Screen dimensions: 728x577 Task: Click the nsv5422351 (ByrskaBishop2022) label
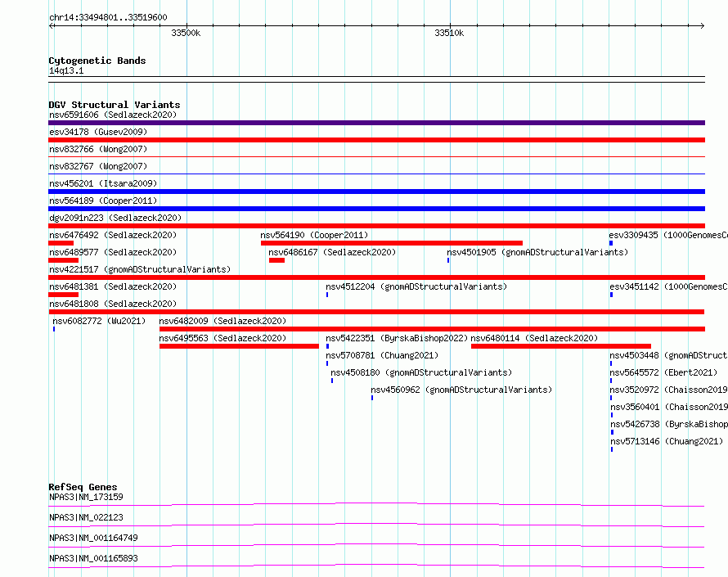click(x=397, y=338)
